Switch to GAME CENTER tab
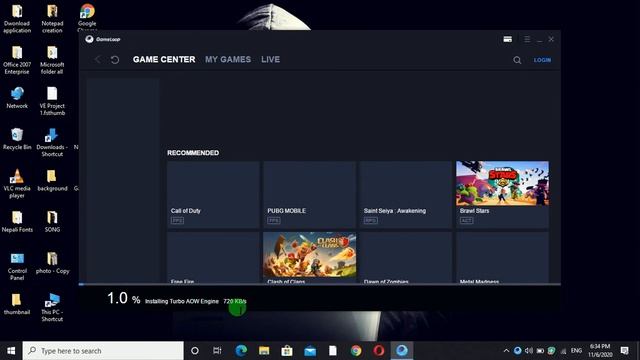Image resolution: width=640 pixels, height=360 pixels. pos(164,60)
